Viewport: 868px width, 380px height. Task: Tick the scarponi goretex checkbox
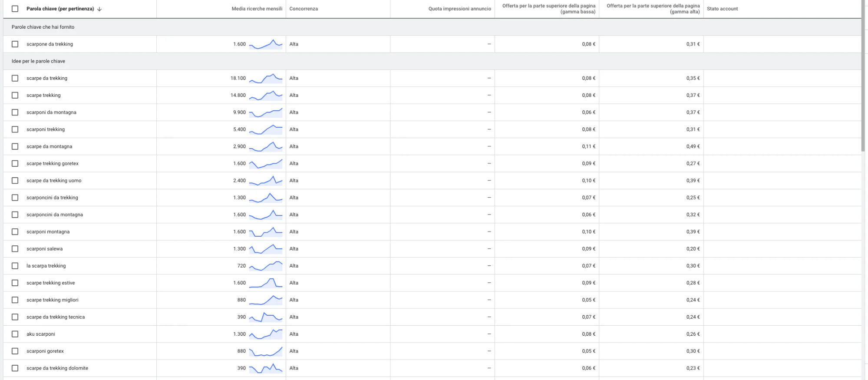[x=15, y=351]
